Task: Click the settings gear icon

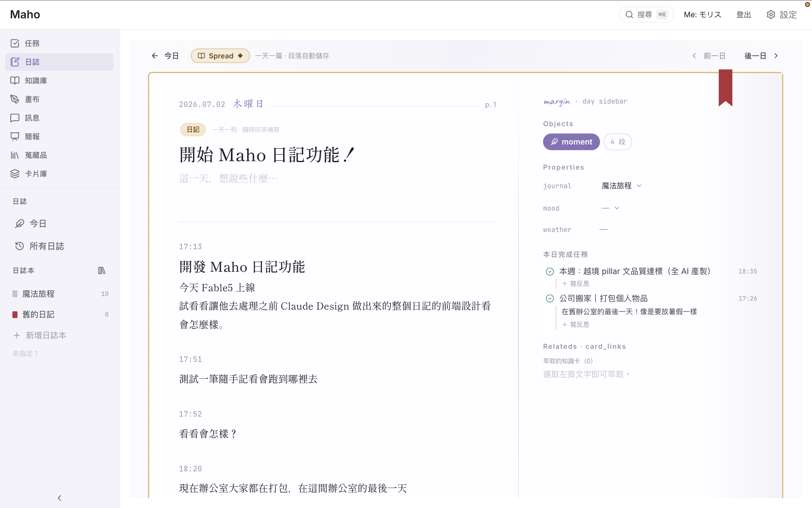Action: [x=771, y=14]
